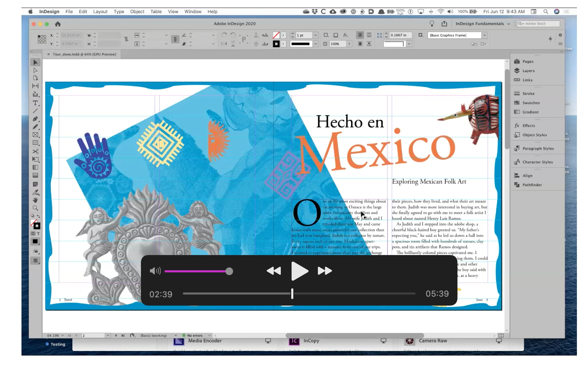Toggle screen mode at toolbox bottom
Image resolution: width=588 pixels, height=368 pixels.
[x=35, y=261]
